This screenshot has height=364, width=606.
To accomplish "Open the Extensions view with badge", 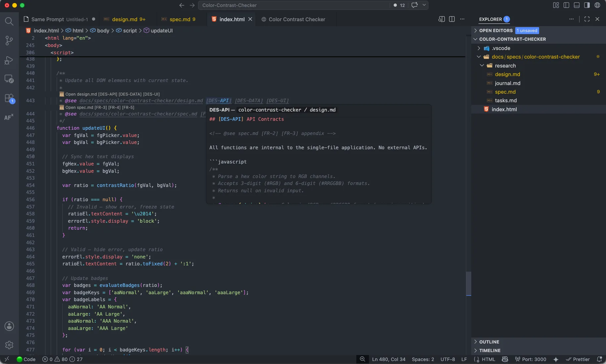I will pyautogui.click(x=9, y=99).
